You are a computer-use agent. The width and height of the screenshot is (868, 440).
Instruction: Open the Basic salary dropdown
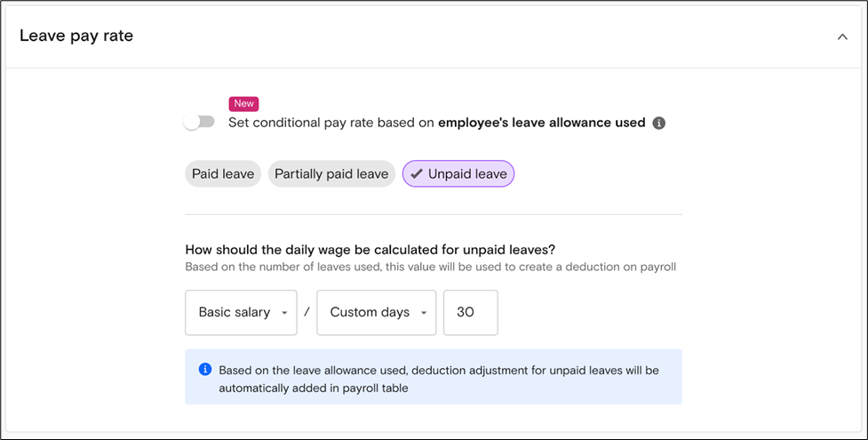tap(241, 313)
